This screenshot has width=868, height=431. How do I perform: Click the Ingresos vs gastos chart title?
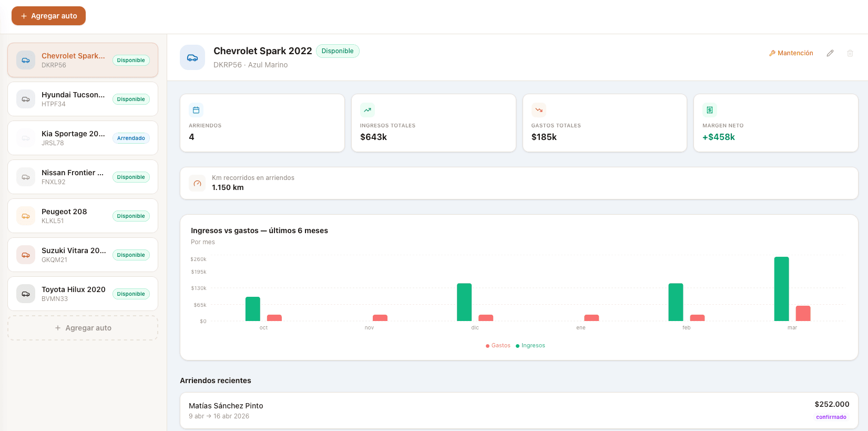click(x=259, y=230)
